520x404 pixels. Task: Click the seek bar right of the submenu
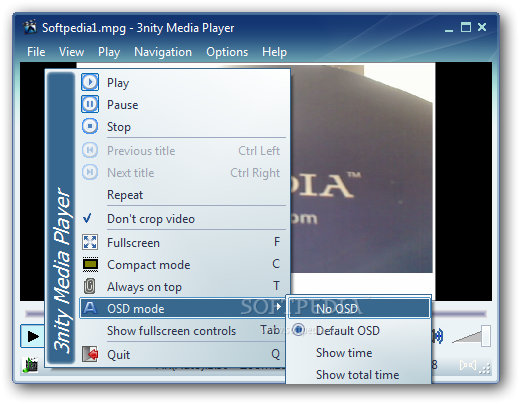click(x=459, y=314)
